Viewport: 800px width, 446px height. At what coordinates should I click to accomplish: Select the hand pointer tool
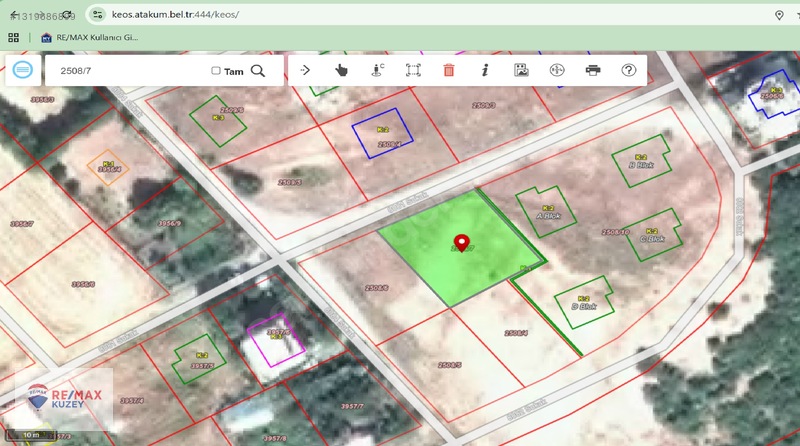point(341,70)
